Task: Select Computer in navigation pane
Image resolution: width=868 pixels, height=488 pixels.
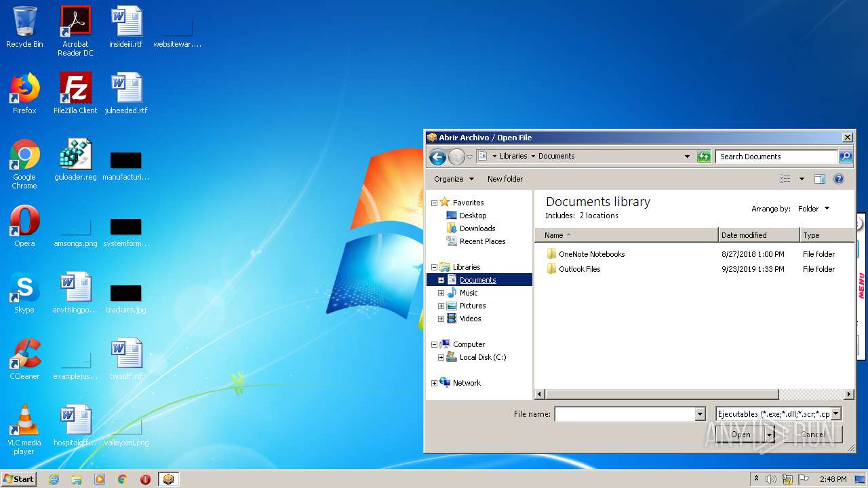Action: point(469,344)
